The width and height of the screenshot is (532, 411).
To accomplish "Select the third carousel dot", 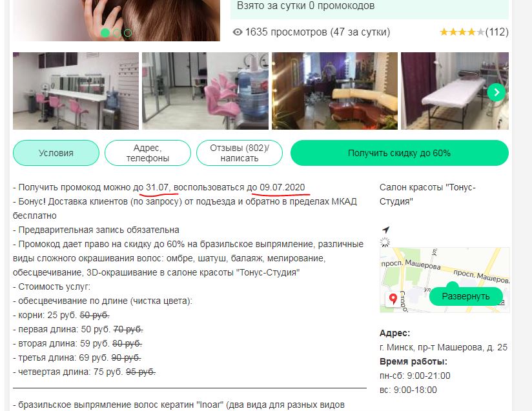I will pos(128,32).
